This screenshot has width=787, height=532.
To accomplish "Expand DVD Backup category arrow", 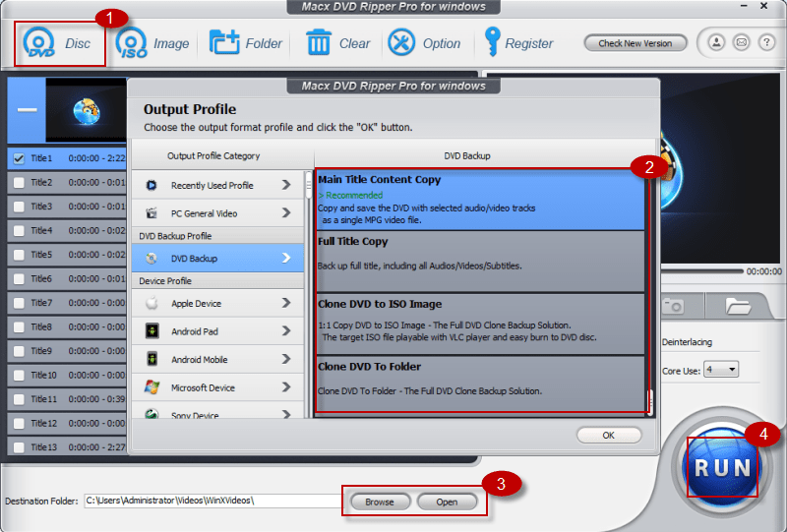I will (286, 258).
